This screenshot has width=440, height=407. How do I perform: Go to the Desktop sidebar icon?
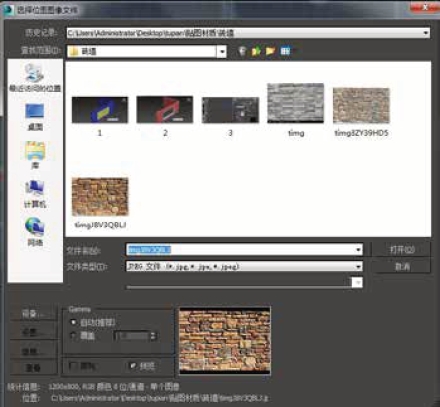coord(35,117)
